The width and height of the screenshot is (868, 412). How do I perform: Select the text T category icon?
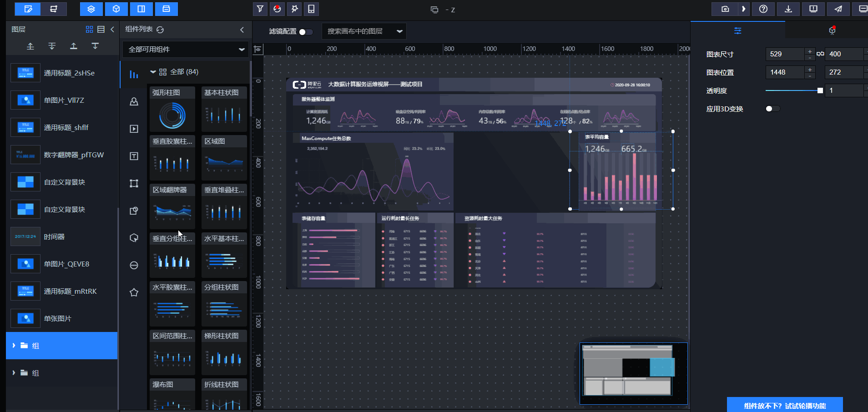pos(134,156)
